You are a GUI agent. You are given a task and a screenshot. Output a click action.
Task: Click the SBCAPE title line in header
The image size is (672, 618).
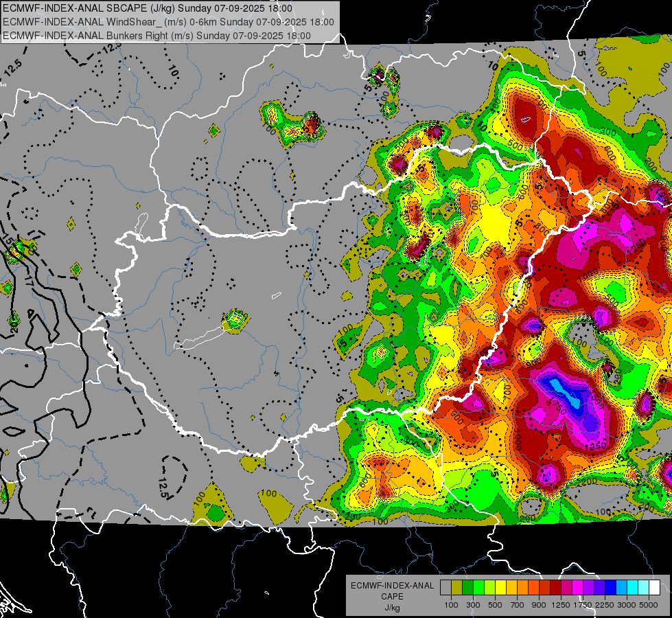pos(148,8)
